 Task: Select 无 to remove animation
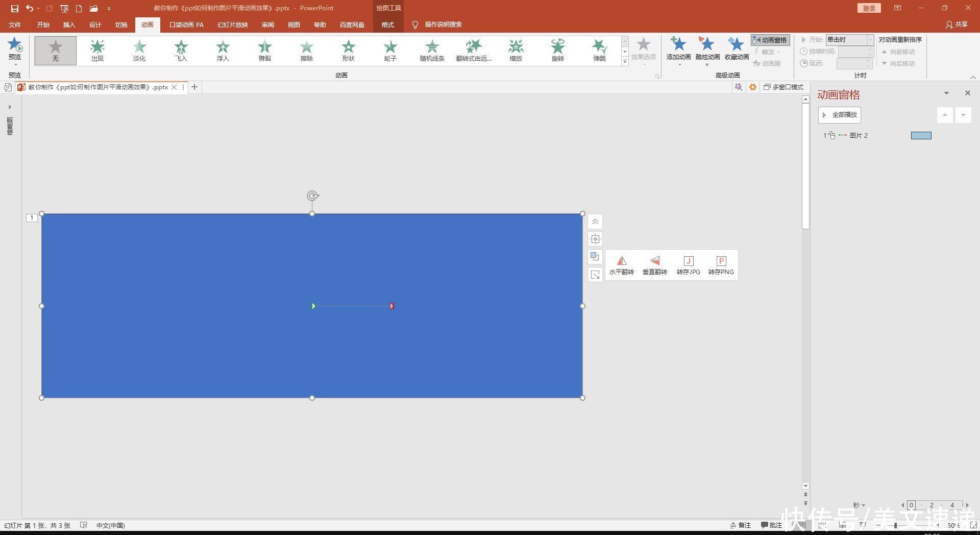click(56, 51)
